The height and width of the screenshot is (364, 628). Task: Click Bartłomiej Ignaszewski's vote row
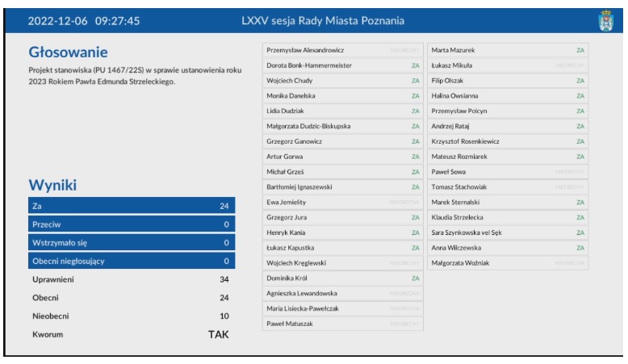pyautogui.click(x=343, y=186)
